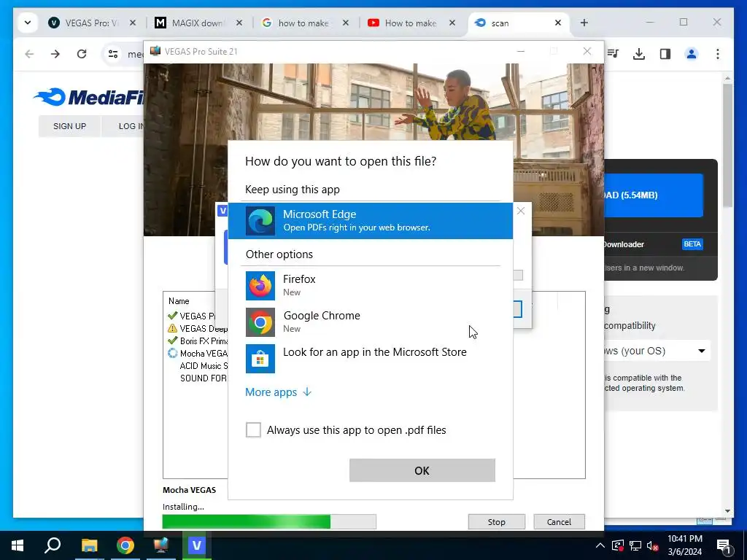
Task: Stop the VEGAS Pro Suite installation
Action: (x=496, y=522)
